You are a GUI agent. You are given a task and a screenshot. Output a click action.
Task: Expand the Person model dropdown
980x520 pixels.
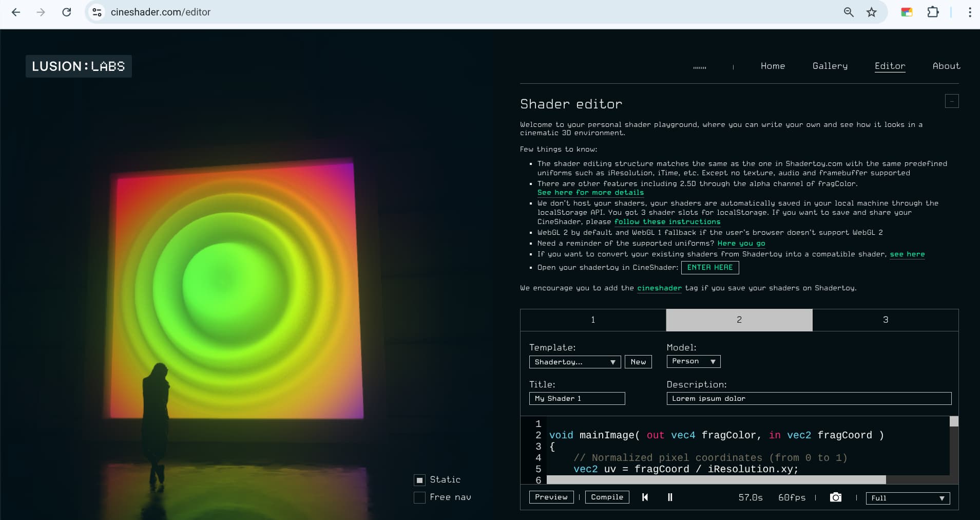click(x=693, y=362)
